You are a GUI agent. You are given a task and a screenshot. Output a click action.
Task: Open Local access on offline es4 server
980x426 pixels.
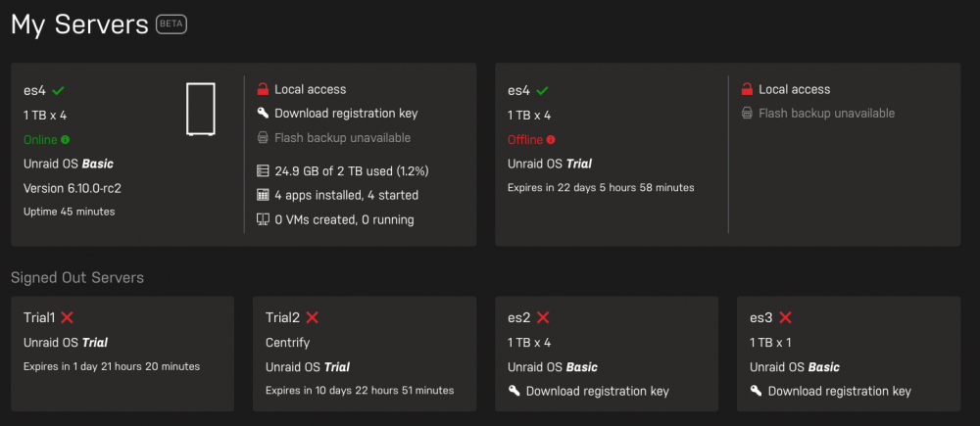click(795, 89)
